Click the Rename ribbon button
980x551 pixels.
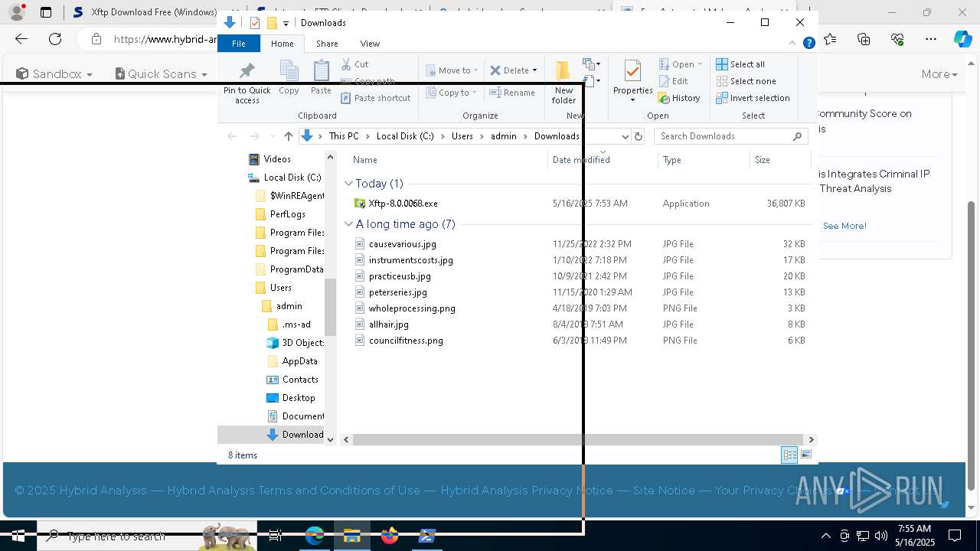point(512,93)
